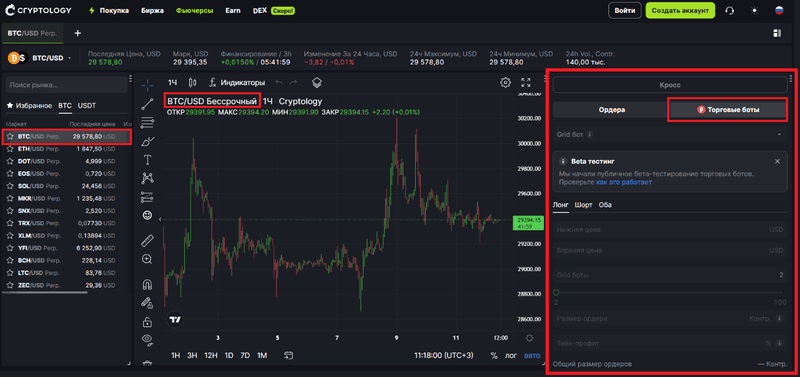Image resolution: width=800 pixels, height=377 pixels.
Task: Switch market list to USDT tab
Action: (x=87, y=106)
